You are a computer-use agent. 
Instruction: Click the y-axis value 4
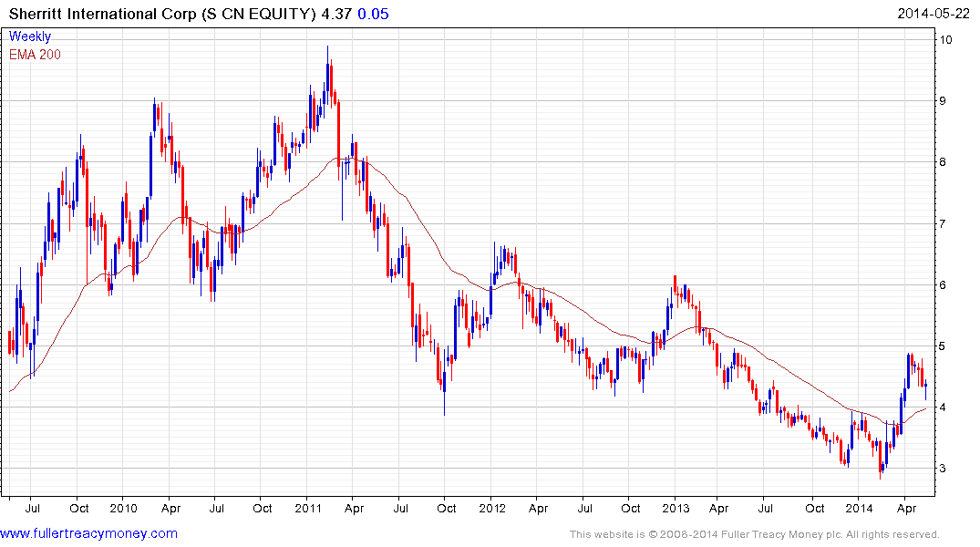(943, 408)
